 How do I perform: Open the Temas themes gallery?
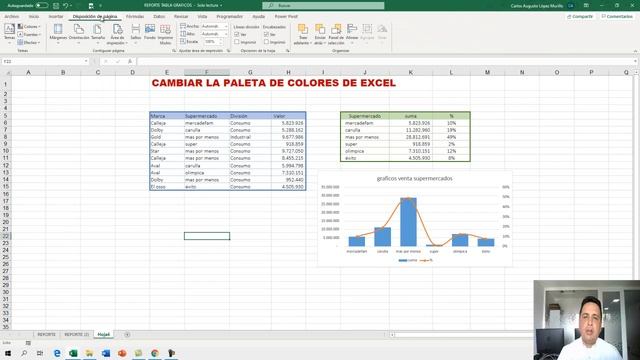[9, 33]
